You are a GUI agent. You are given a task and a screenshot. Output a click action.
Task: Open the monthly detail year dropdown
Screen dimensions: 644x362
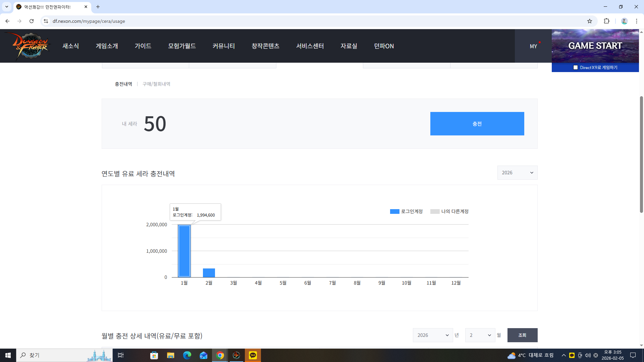tap(433, 335)
